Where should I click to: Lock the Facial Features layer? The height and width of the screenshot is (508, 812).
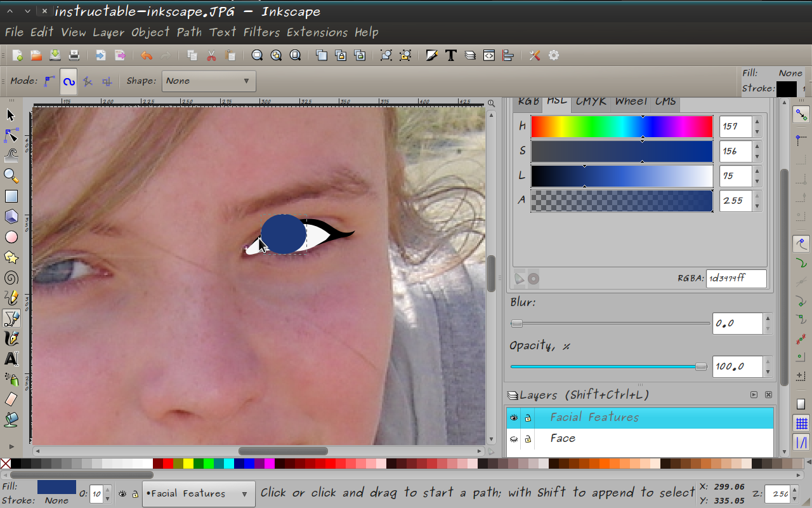(x=528, y=417)
